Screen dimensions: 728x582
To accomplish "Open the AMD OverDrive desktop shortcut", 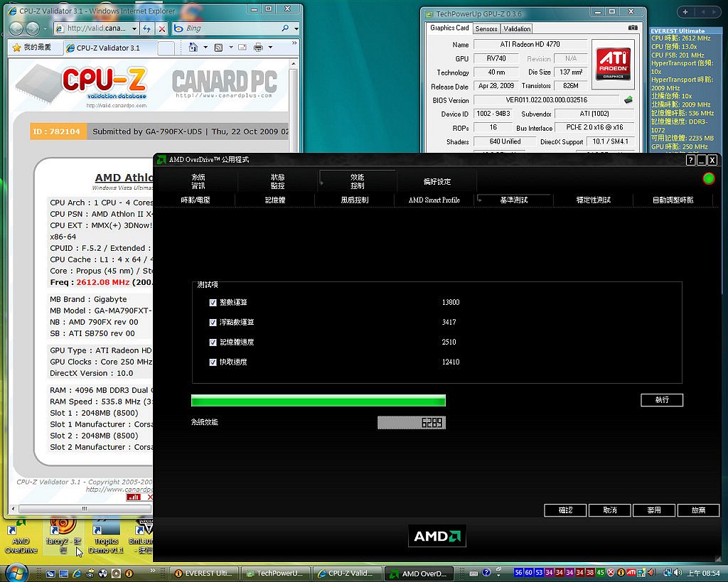I will (x=21, y=537).
